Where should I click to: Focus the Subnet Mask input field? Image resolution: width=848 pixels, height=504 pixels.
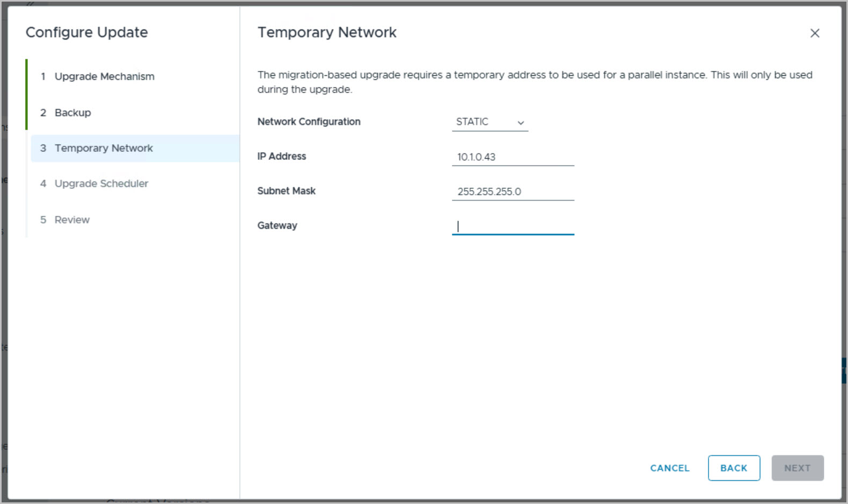[x=513, y=192]
